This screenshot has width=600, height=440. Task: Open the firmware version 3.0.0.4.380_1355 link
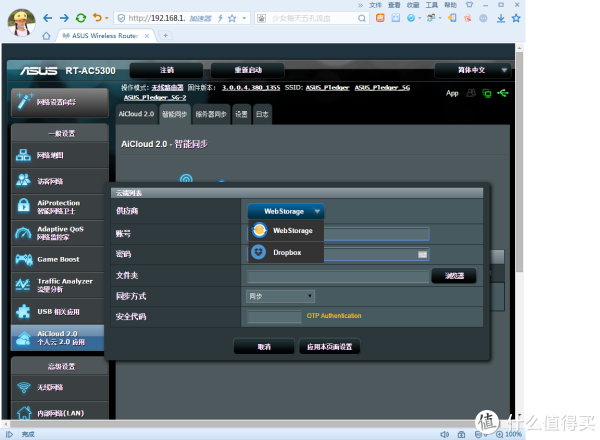tap(251, 88)
